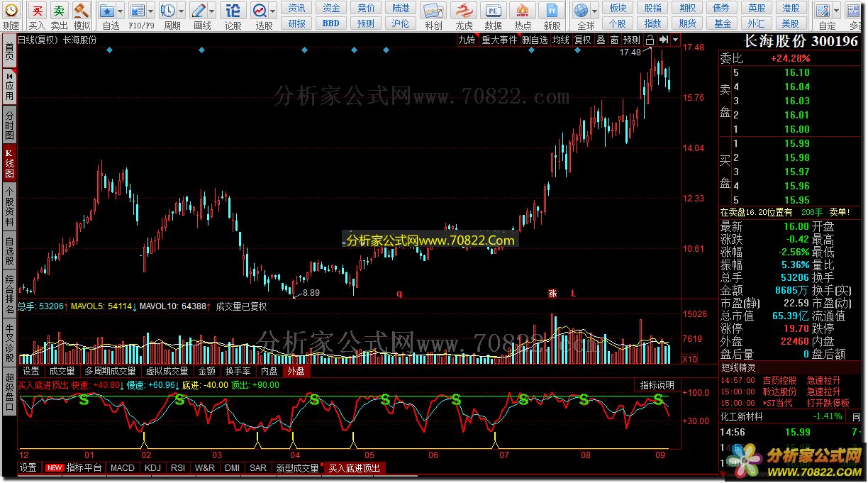Open the 超级盘口 sidebar tab
This screenshot has width=868, height=483.
(x=9, y=392)
